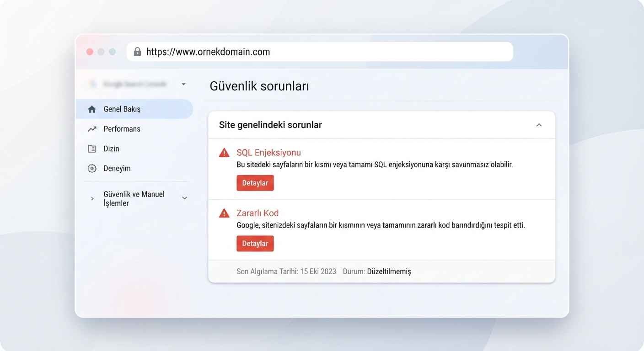Click the blurred Google Search Console logo
644x351 pixels.
93,84
